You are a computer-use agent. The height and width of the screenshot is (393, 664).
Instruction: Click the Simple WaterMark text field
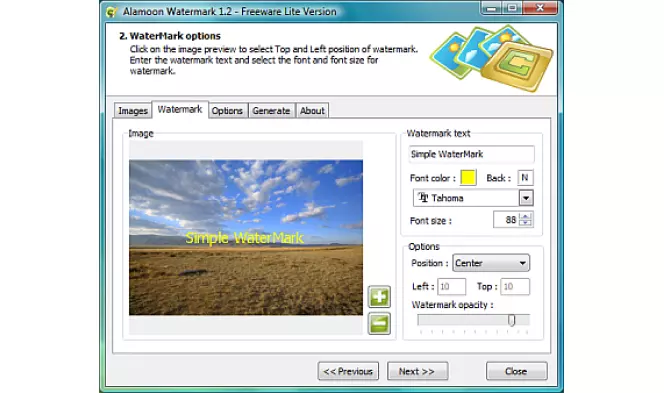coord(471,154)
